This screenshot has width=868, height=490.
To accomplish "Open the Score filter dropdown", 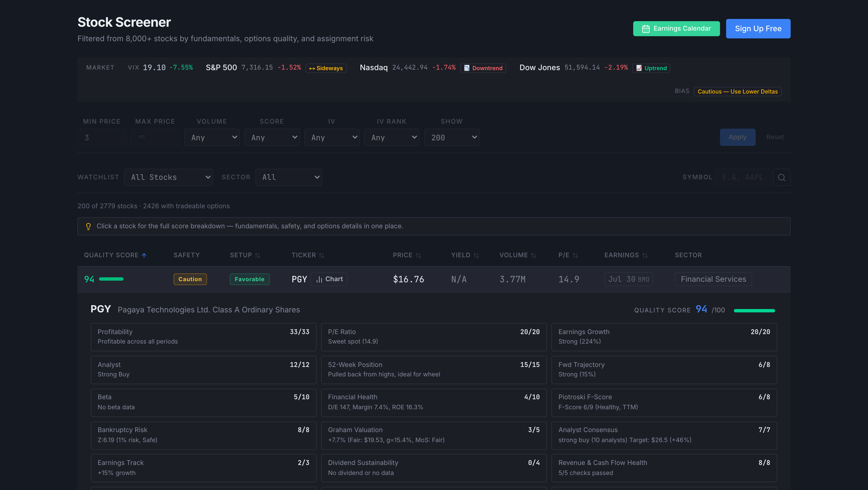I will [272, 137].
